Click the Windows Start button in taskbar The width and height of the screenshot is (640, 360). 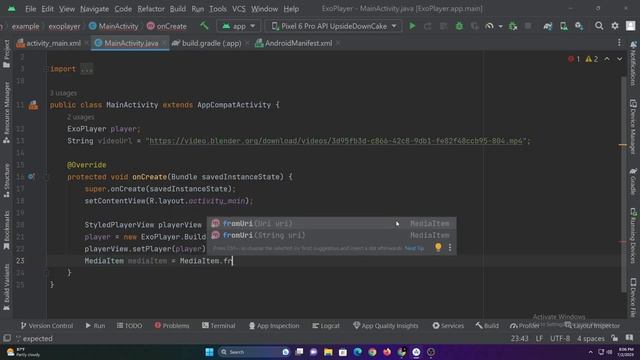(209, 352)
